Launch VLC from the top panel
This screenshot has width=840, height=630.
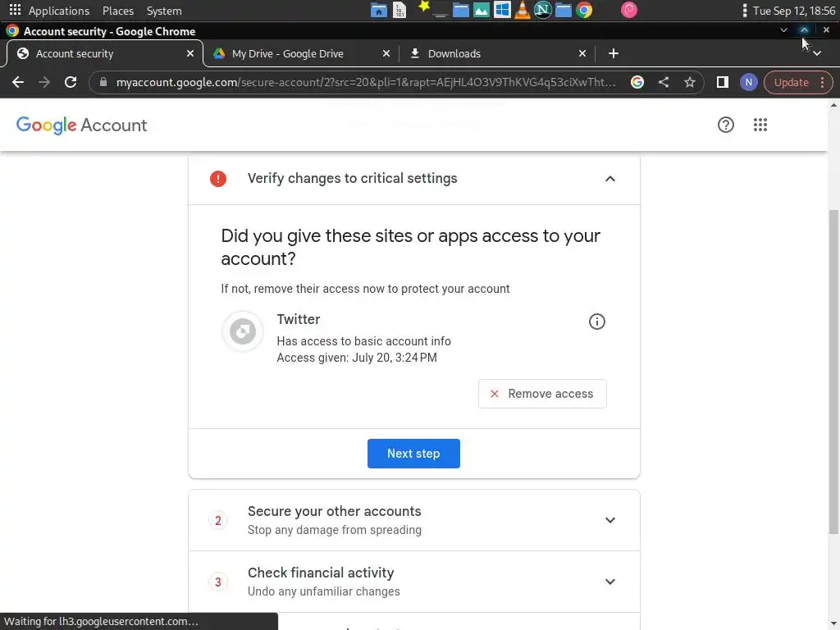[522, 10]
